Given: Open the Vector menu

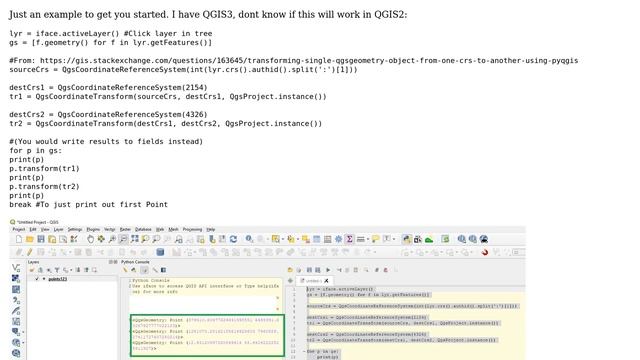Looking at the screenshot, I should (110, 229).
